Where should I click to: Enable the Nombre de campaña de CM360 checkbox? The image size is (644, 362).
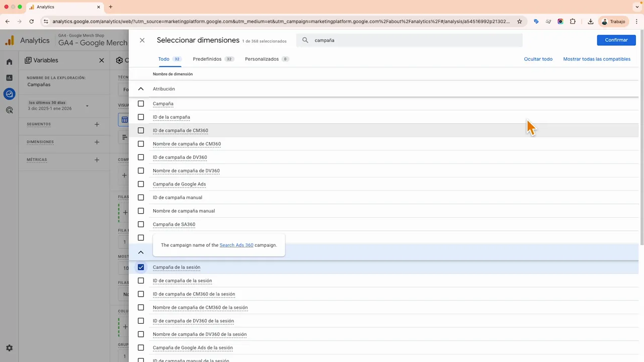pyautogui.click(x=141, y=144)
